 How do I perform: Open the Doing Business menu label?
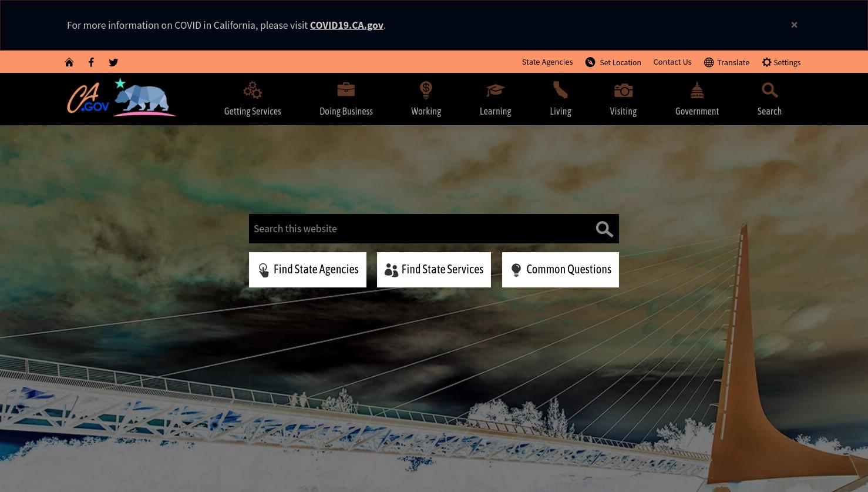346,111
